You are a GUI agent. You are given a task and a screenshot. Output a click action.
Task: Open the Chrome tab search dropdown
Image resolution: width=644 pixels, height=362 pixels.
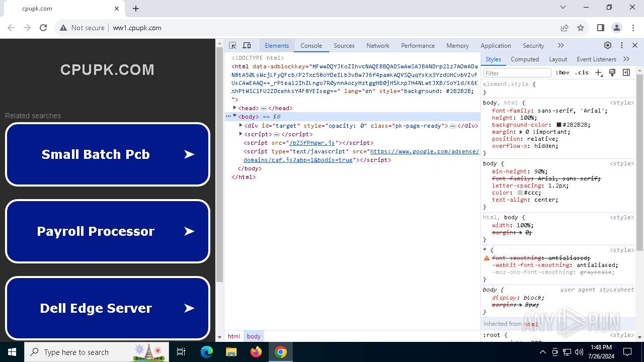click(x=563, y=8)
